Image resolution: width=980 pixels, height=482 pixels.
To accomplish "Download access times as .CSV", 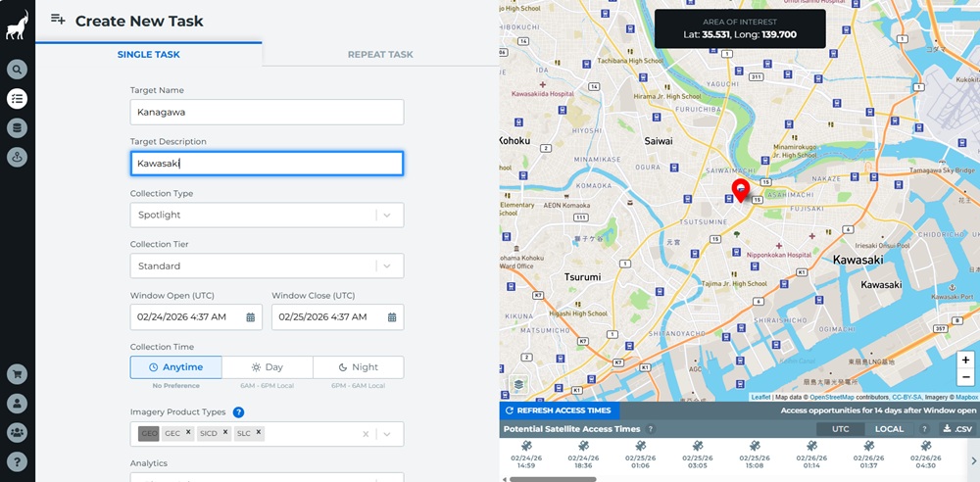I will (955, 429).
